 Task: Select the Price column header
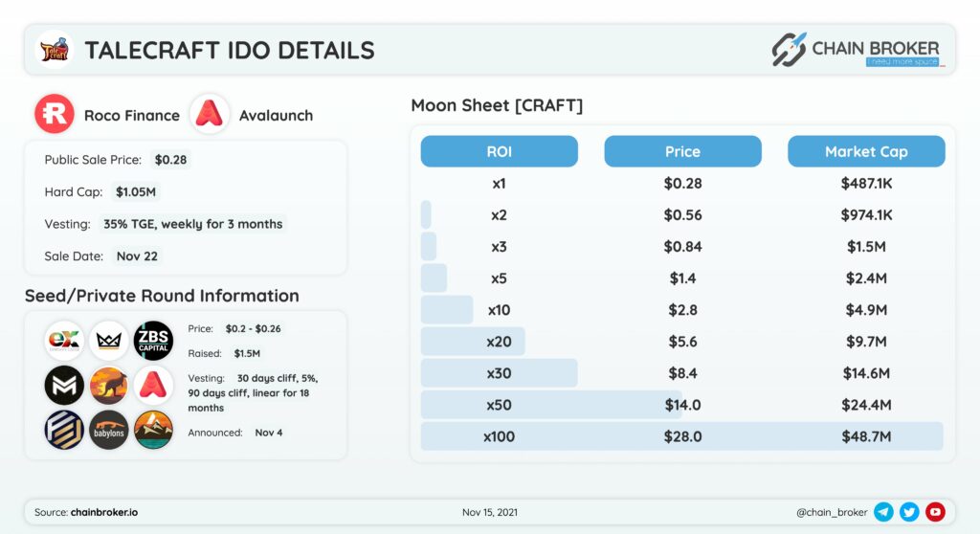coord(682,151)
